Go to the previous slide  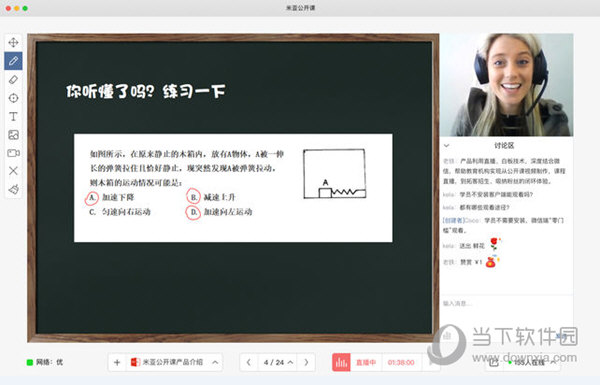[x=249, y=362]
